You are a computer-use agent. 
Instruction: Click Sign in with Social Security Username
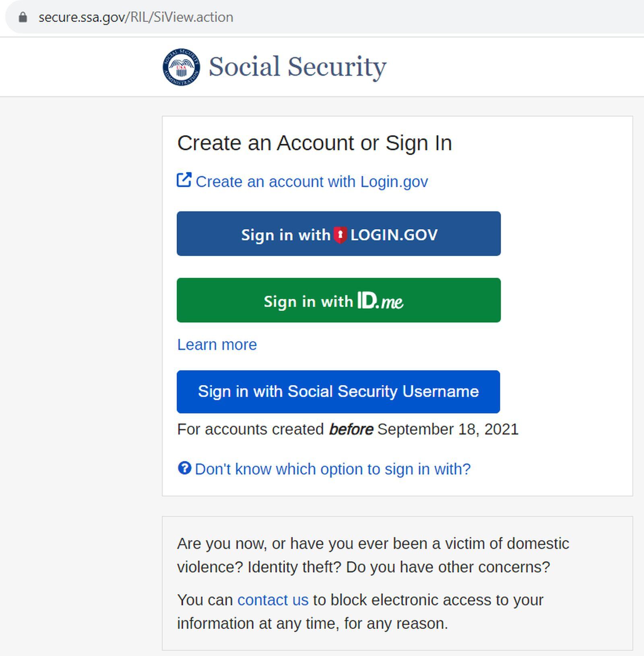(x=338, y=391)
